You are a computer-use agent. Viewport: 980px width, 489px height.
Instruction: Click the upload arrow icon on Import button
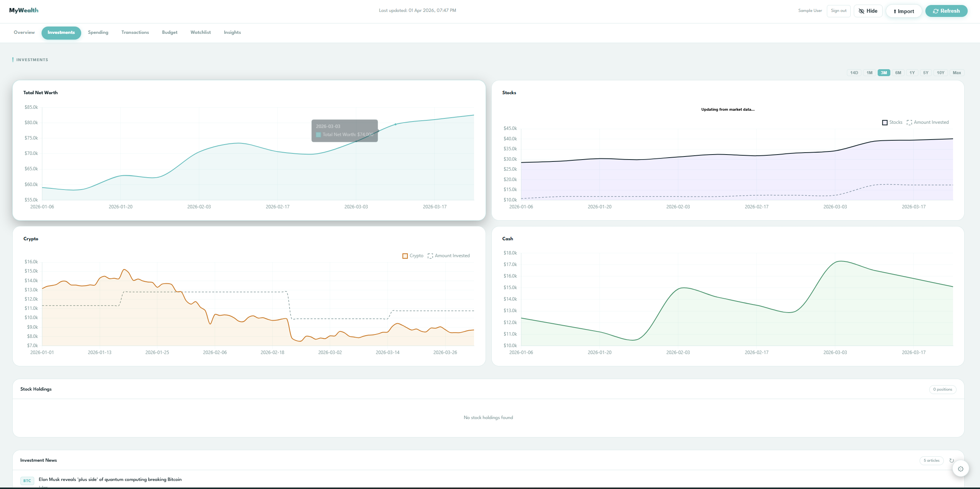point(895,11)
